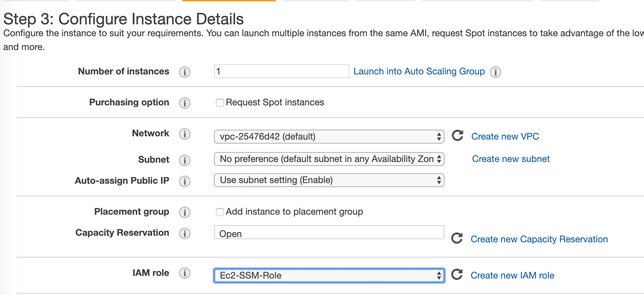Click the Network info icon
The image size is (644, 295).
184,134
